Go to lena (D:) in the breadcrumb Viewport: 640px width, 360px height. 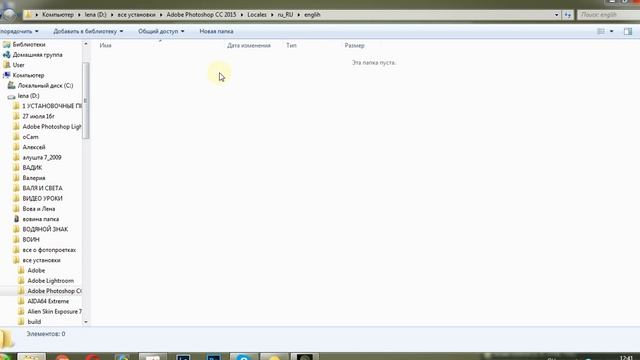pyautogui.click(x=96, y=15)
